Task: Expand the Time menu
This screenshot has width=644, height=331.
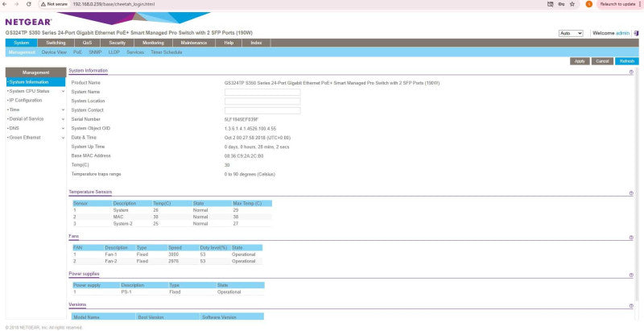Action: point(63,110)
